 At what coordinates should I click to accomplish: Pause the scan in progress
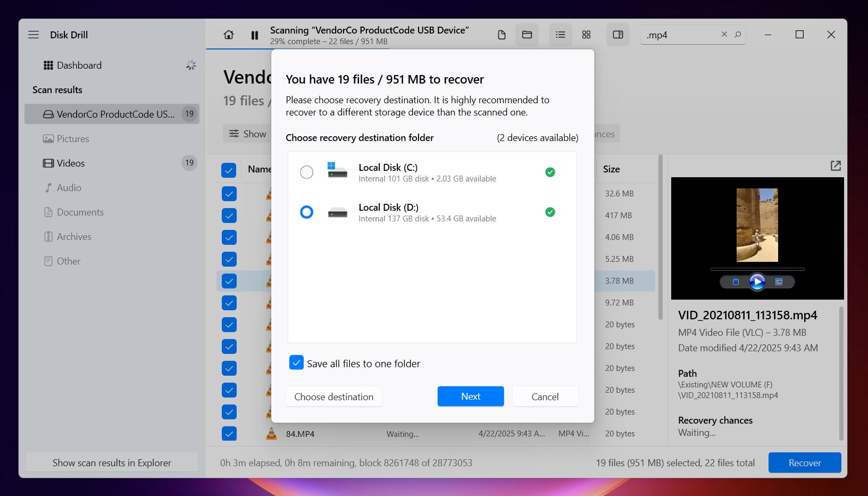[255, 35]
